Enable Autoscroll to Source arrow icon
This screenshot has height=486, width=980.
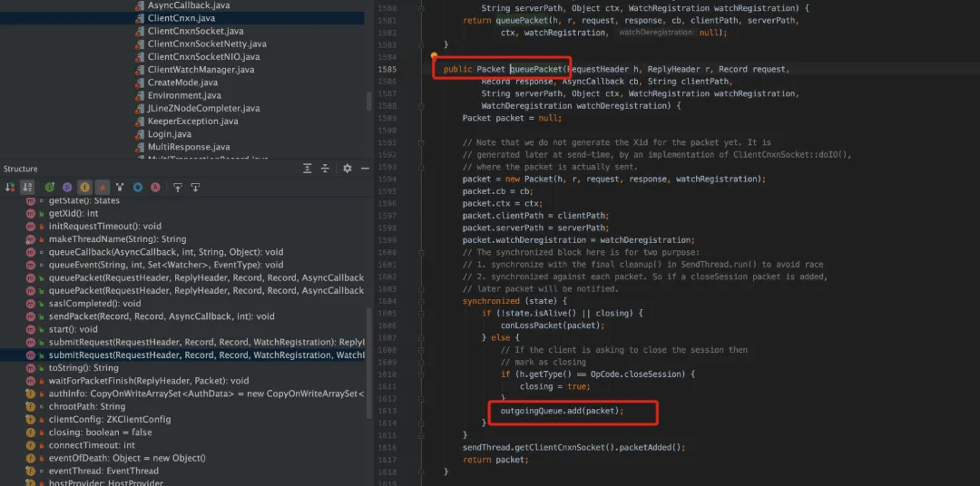coord(178,187)
